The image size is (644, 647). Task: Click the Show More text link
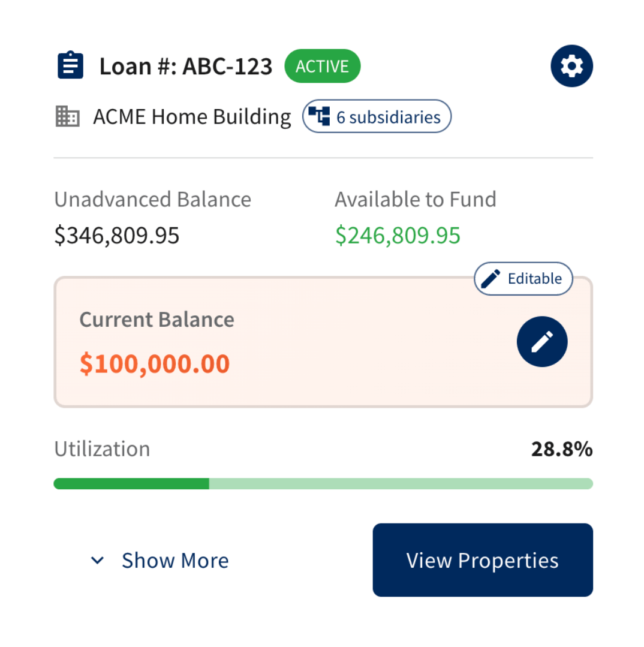pyautogui.click(x=174, y=561)
